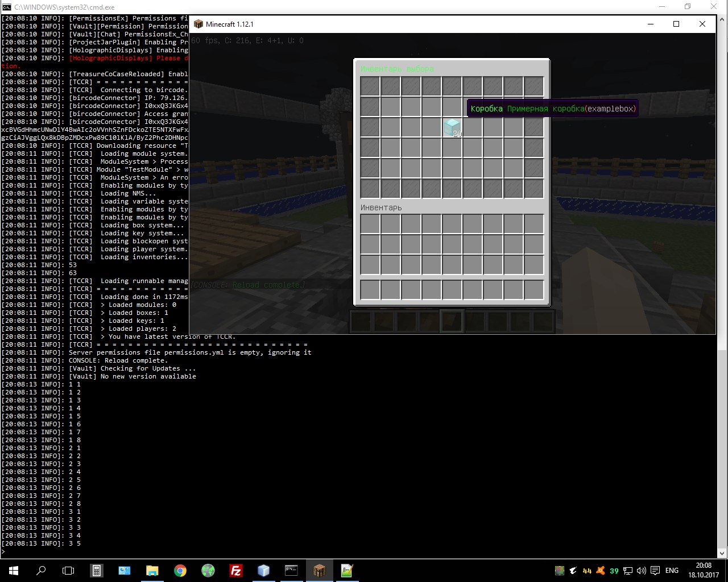Open File Explorer from the taskbar
The width and height of the screenshot is (728, 582).
pos(152,570)
